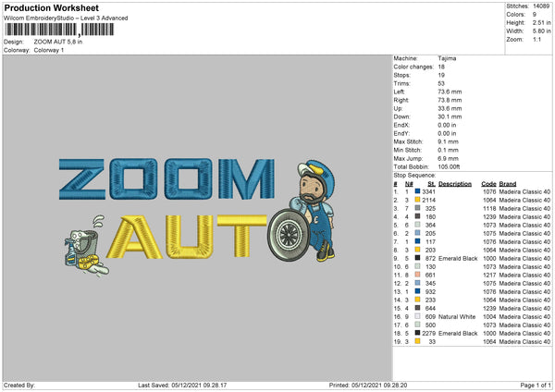Select the black swatch beside stitch count 2279
This screenshot has height=392, width=555.
pos(418,333)
